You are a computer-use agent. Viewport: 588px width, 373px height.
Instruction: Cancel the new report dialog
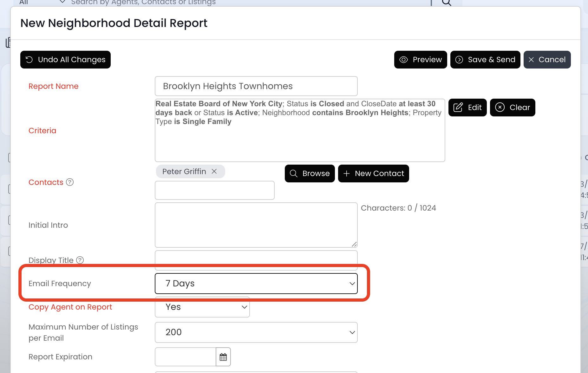[547, 60]
